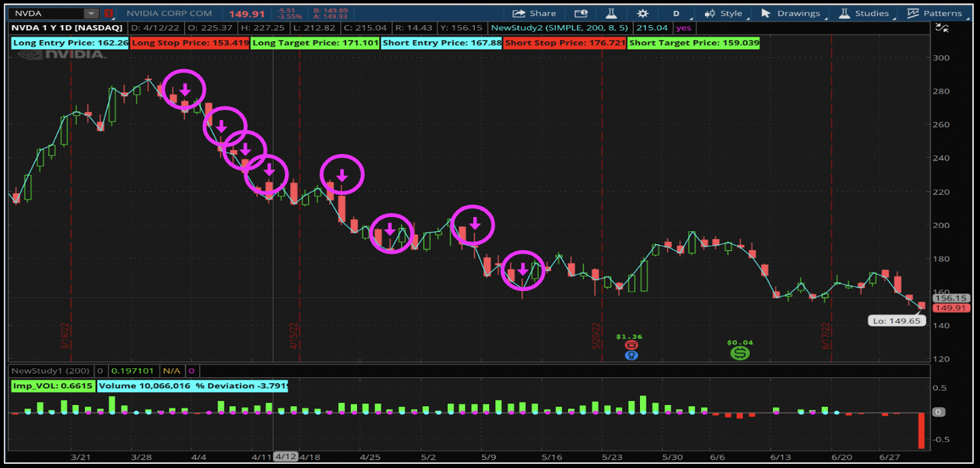980x468 pixels.
Task: Click the $1.36 earnings label
Action: (x=629, y=336)
